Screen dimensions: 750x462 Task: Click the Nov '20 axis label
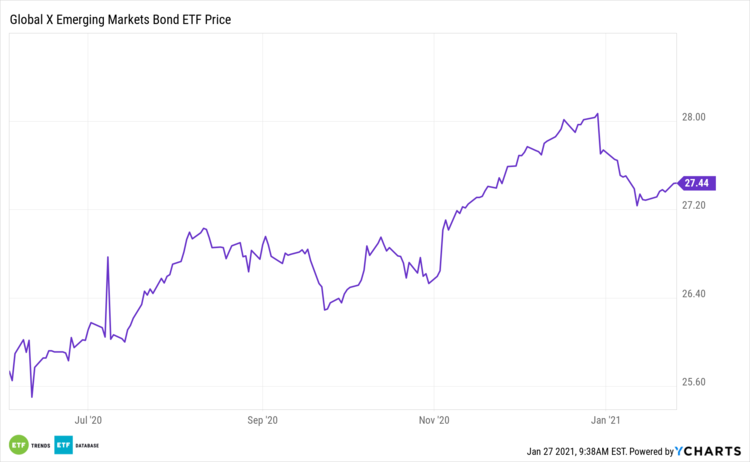click(x=435, y=420)
